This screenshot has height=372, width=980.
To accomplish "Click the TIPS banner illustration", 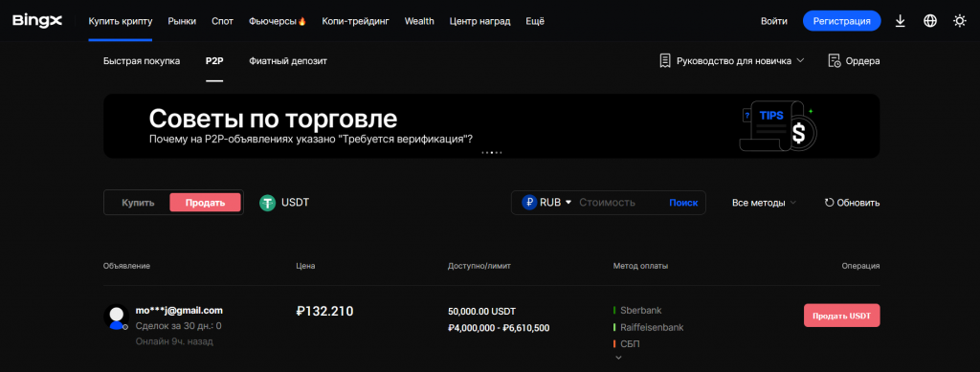I will pos(779,125).
